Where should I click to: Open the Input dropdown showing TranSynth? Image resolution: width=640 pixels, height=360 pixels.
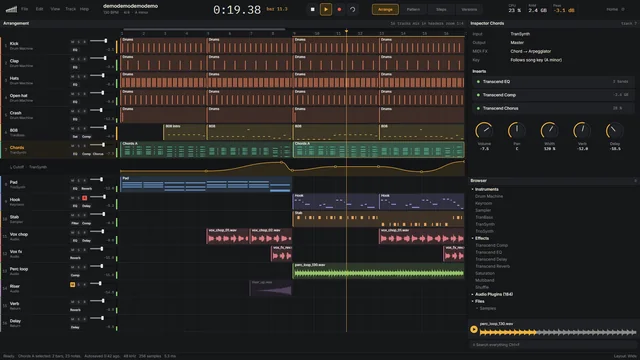point(520,34)
